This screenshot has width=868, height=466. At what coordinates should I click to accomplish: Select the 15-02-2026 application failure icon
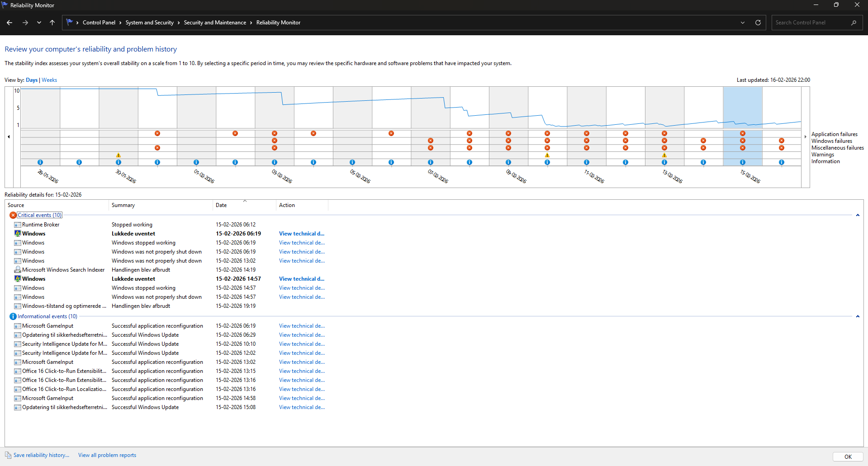743,133
